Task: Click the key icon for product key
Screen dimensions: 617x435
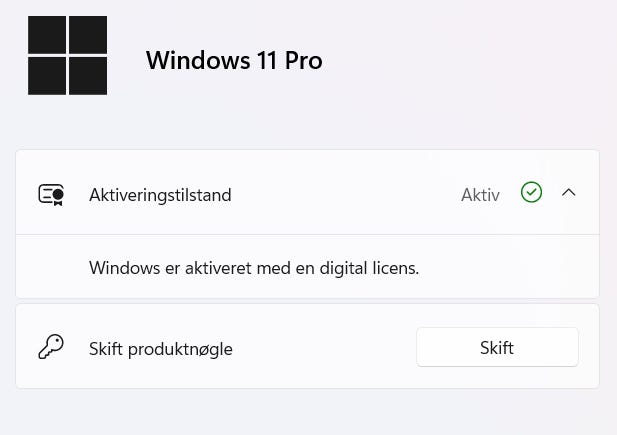Action: pos(50,347)
